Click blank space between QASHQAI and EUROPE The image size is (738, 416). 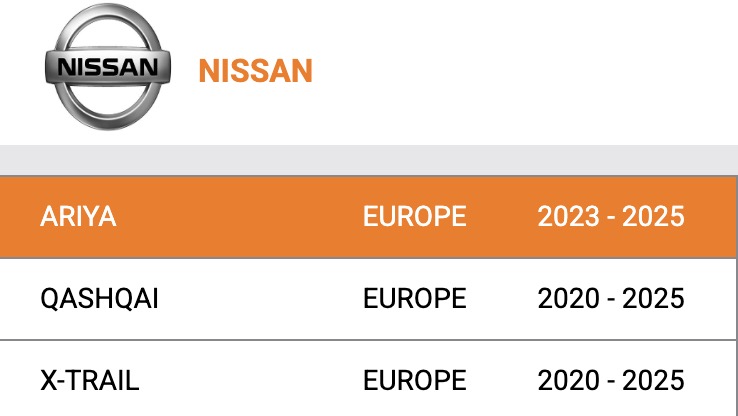click(x=260, y=299)
